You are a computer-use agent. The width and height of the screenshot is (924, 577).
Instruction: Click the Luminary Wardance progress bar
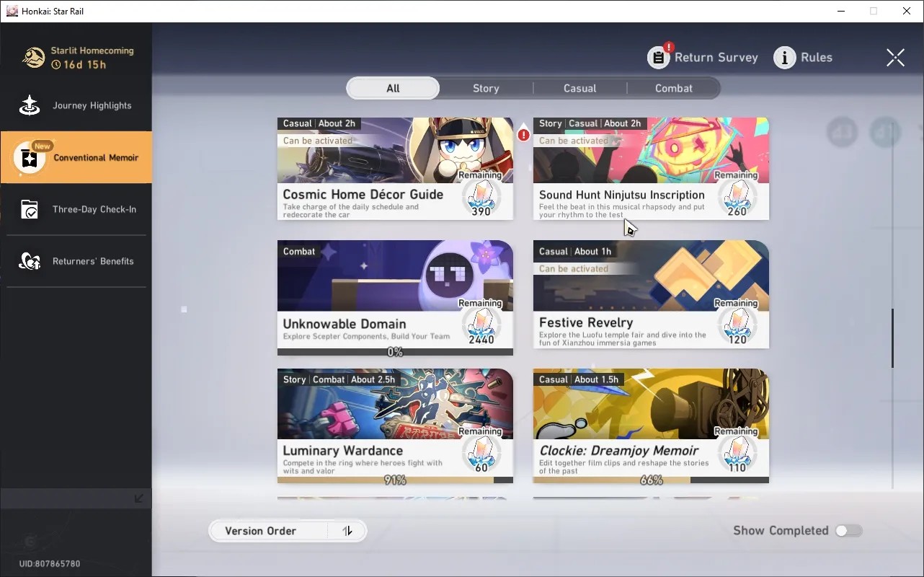pyautogui.click(x=395, y=480)
